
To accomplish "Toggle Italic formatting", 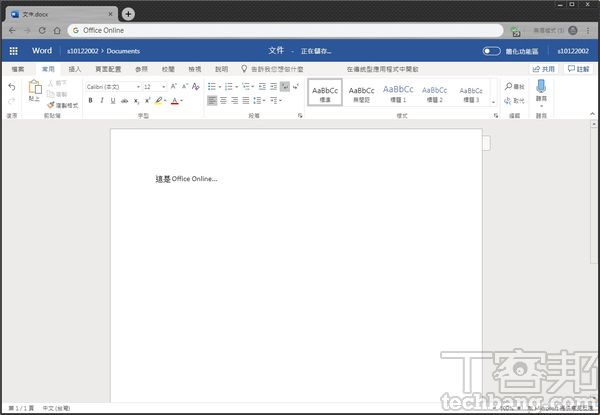I will coord(102,101).
